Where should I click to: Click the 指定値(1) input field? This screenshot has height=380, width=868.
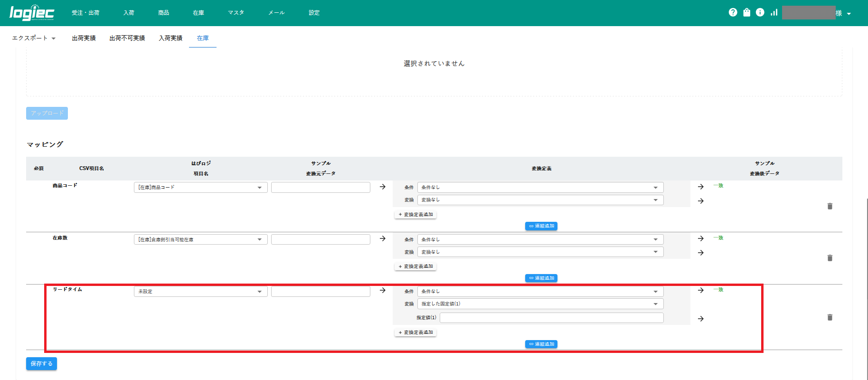point(551,318)
